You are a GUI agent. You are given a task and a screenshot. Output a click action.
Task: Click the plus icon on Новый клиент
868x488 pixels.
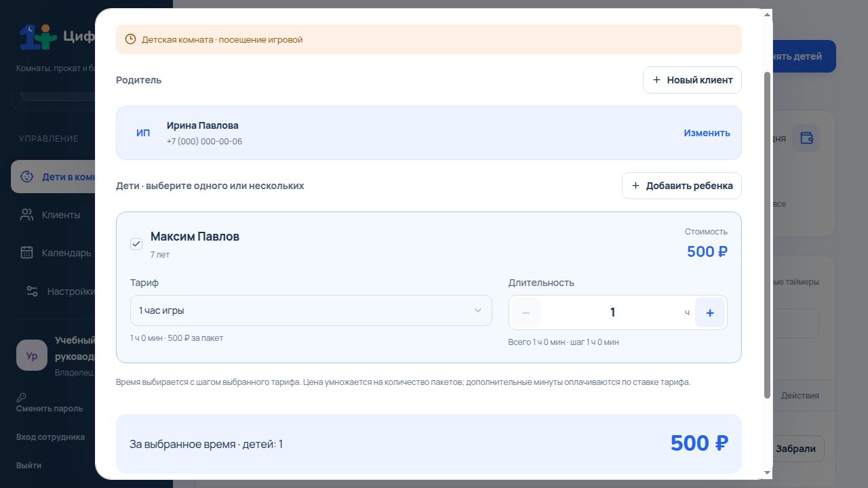click(x=656, y=80)
